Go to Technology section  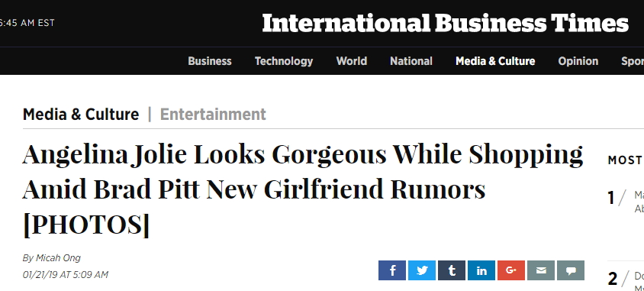pyautogui.click(x=283, y=61)
